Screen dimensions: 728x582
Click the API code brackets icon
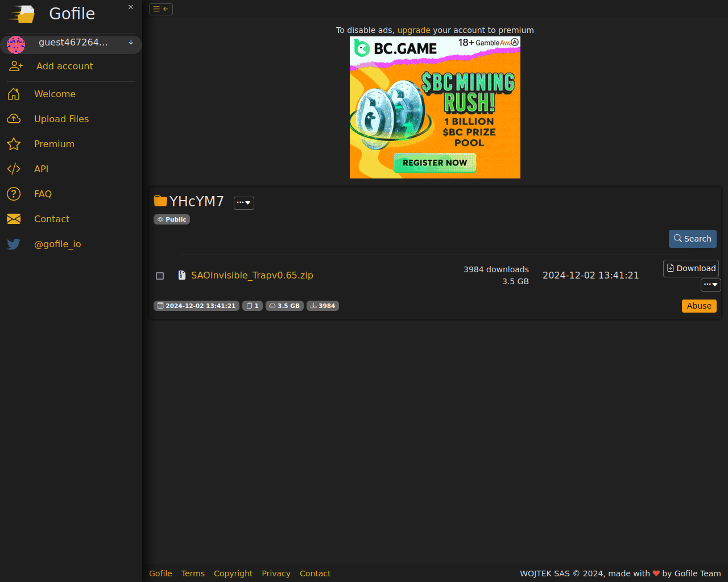point(14,169)
